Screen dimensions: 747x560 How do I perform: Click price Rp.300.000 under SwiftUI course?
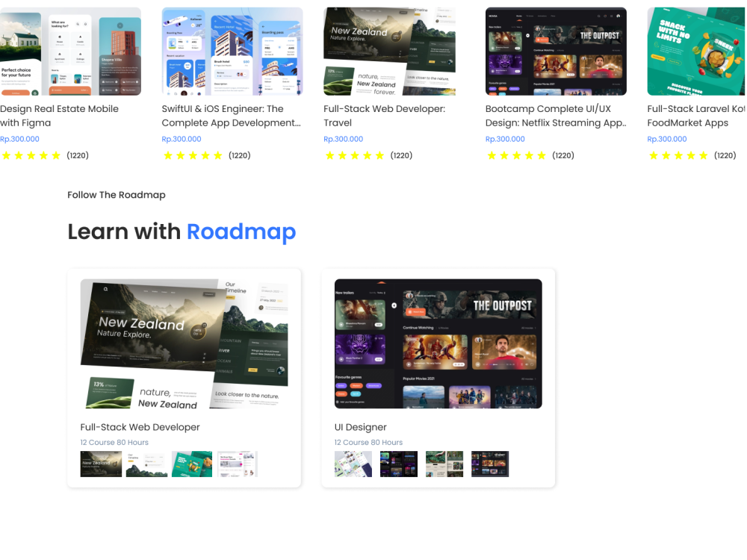click(182, 139)
